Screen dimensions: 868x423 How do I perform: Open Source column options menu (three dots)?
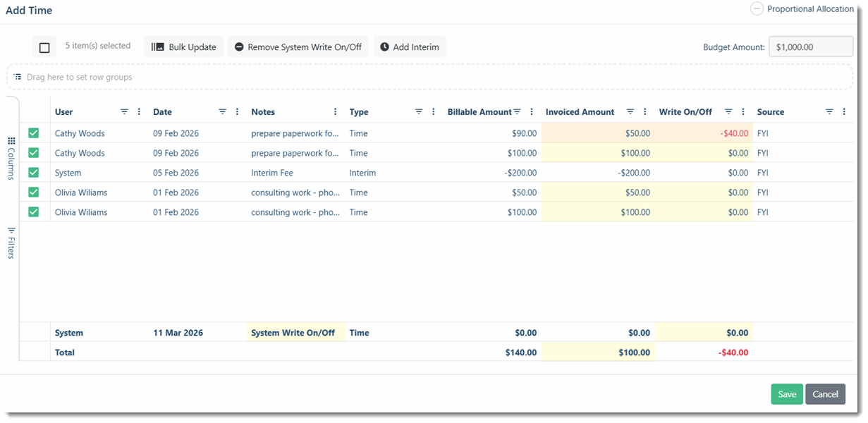click(x=844, y=112)
